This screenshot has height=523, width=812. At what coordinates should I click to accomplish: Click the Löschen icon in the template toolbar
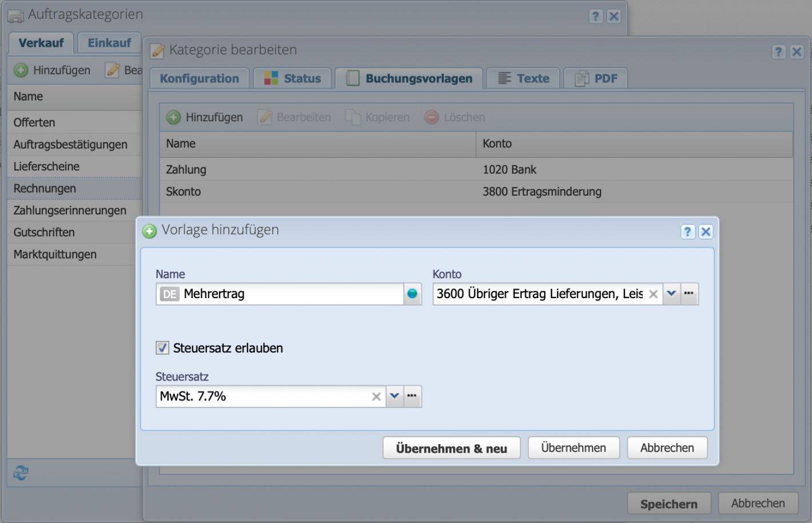(x=431, y=117)
